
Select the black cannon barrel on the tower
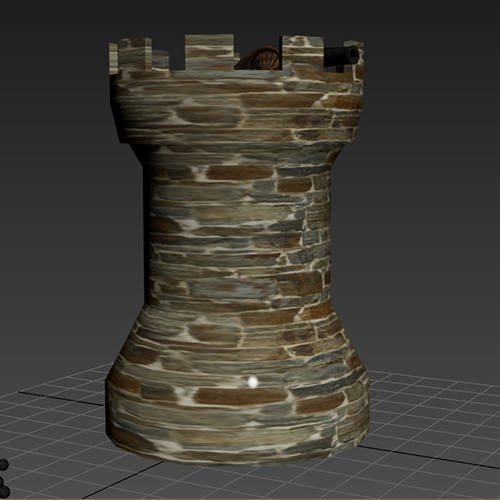(341, 56)
